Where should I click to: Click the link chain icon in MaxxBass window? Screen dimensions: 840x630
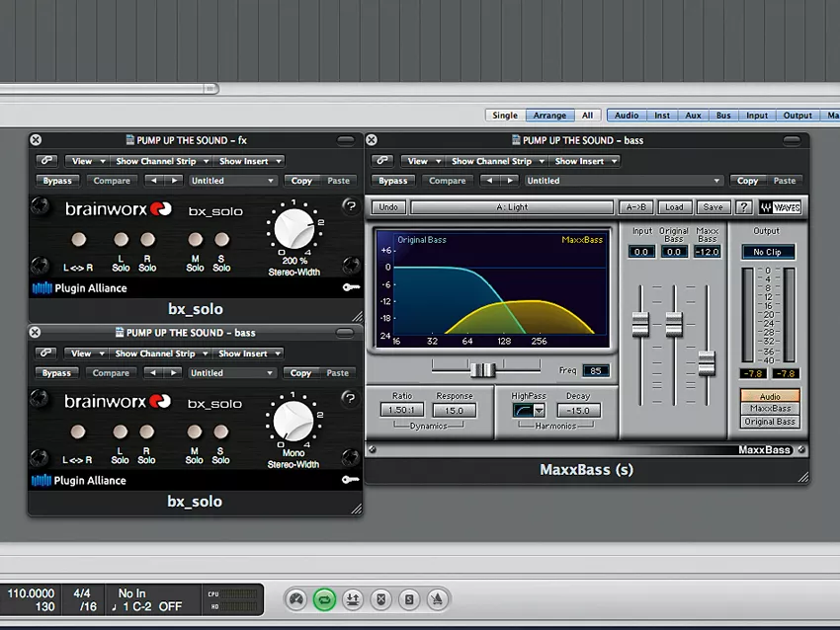382,161
